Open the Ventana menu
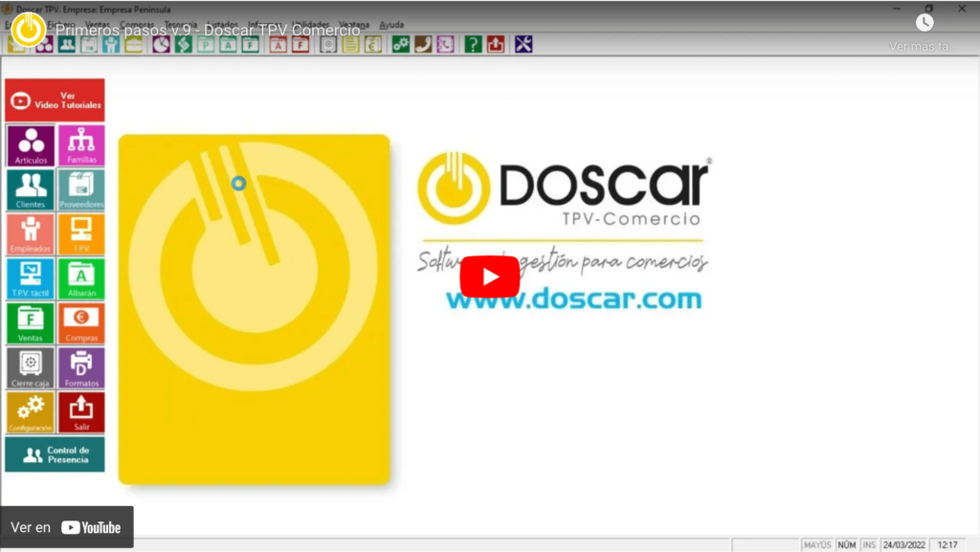This screenshot has width=980, height=552. pos(354,25)
